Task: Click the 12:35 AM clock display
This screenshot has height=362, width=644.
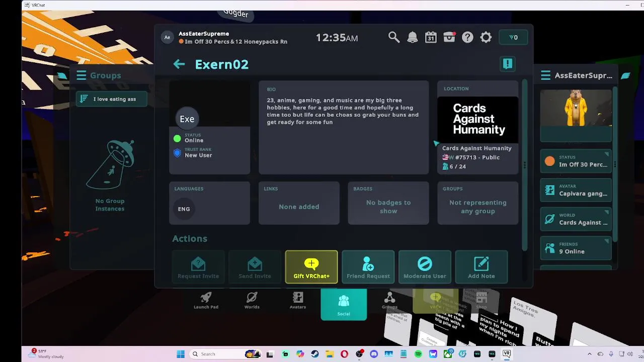Action: point(337,37)
